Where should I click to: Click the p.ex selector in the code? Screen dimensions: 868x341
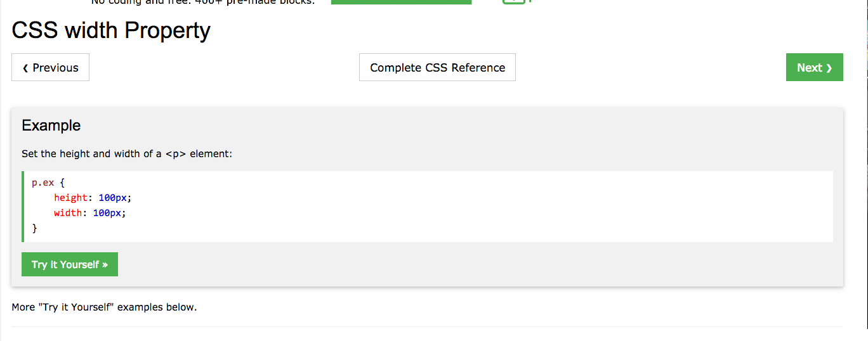pos(43,183)
